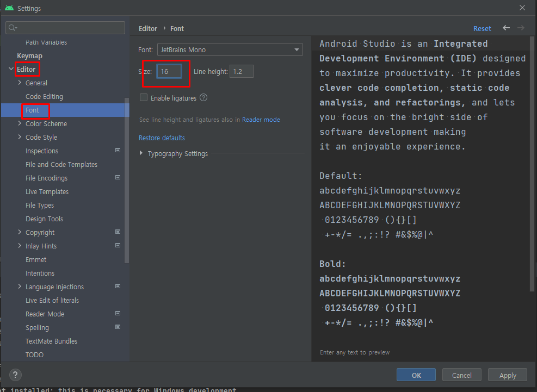This screenshot has height=392, width=537.
Task: Click the project-level icon beside Inspections
Action: 118,150
